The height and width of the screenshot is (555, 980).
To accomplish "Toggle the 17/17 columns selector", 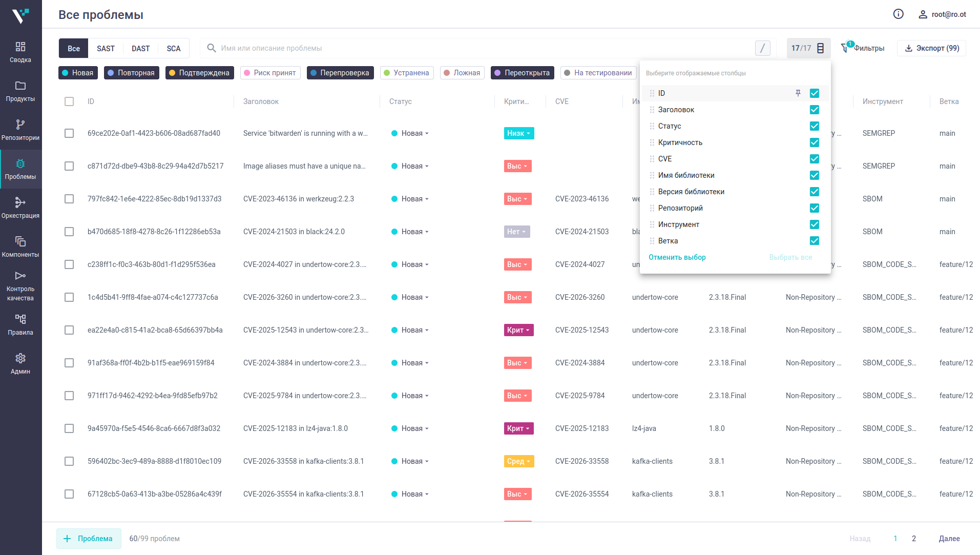I will 808,48.
